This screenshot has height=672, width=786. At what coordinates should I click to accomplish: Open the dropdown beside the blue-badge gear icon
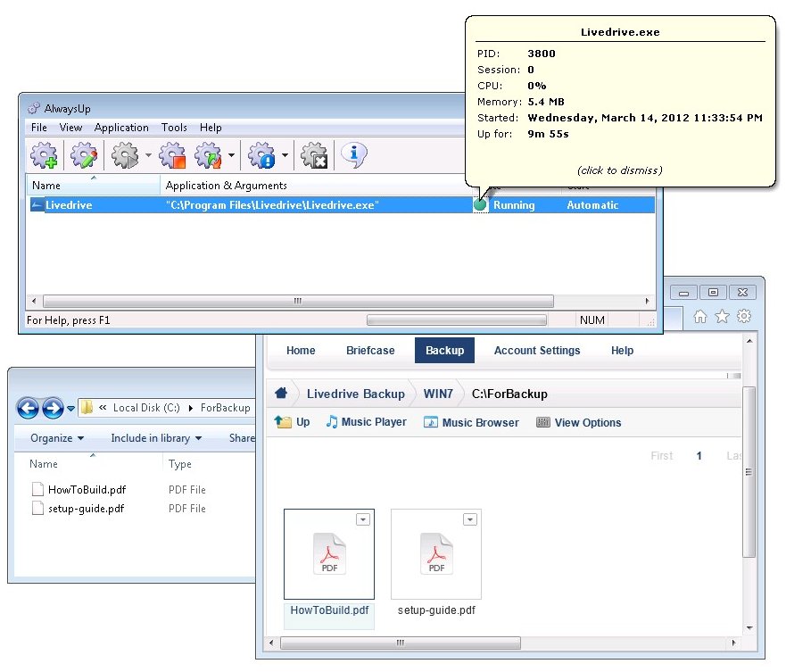[x=285, y=155]
